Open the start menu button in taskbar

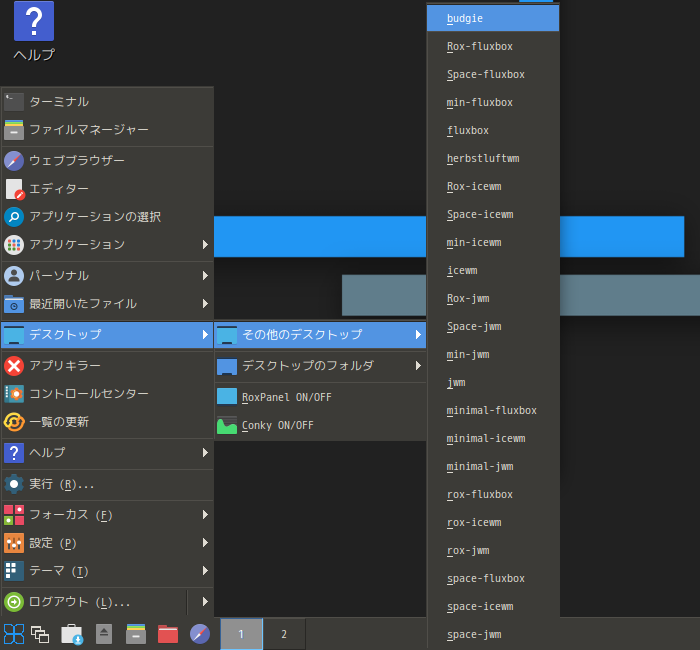(14, 634)
